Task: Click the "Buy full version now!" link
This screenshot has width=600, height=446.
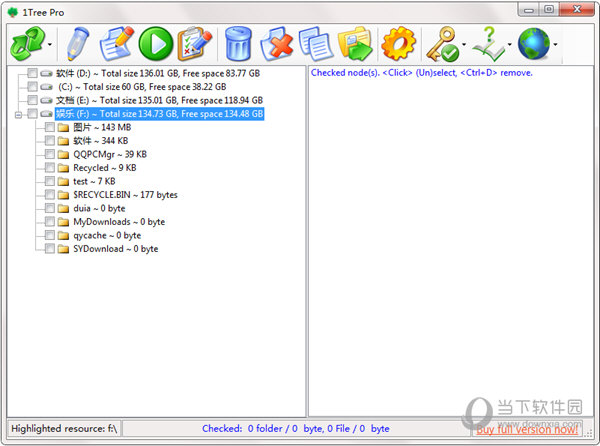Action: [527, 429]
